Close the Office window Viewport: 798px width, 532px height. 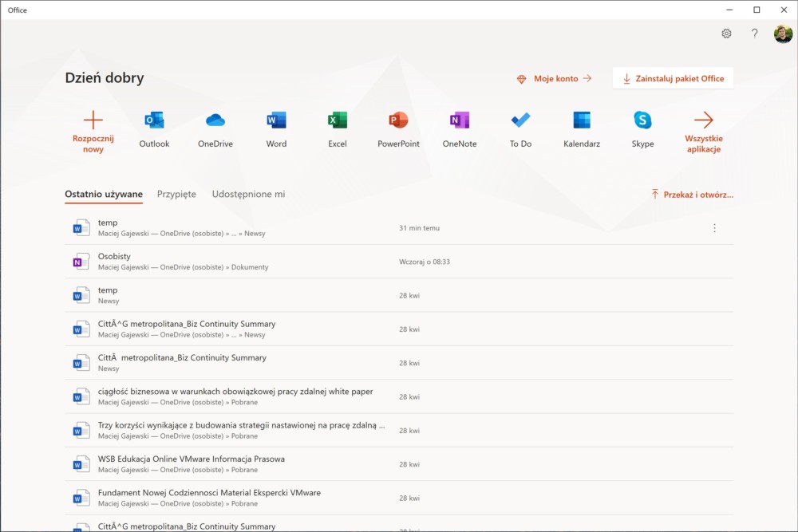(x=784, y=10)
